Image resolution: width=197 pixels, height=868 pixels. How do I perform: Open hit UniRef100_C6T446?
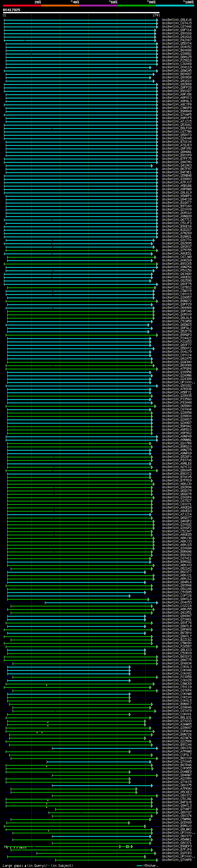click(177, 26)
